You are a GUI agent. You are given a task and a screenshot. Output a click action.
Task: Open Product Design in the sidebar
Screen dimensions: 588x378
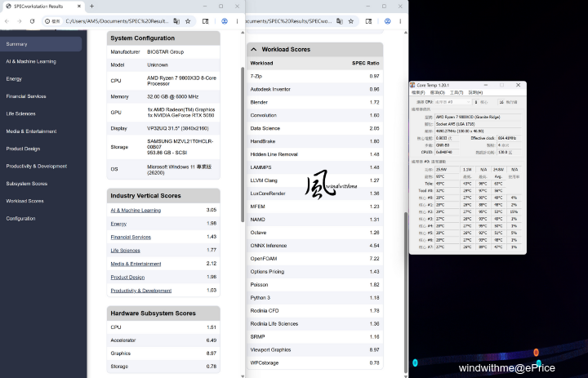[23, 149]
